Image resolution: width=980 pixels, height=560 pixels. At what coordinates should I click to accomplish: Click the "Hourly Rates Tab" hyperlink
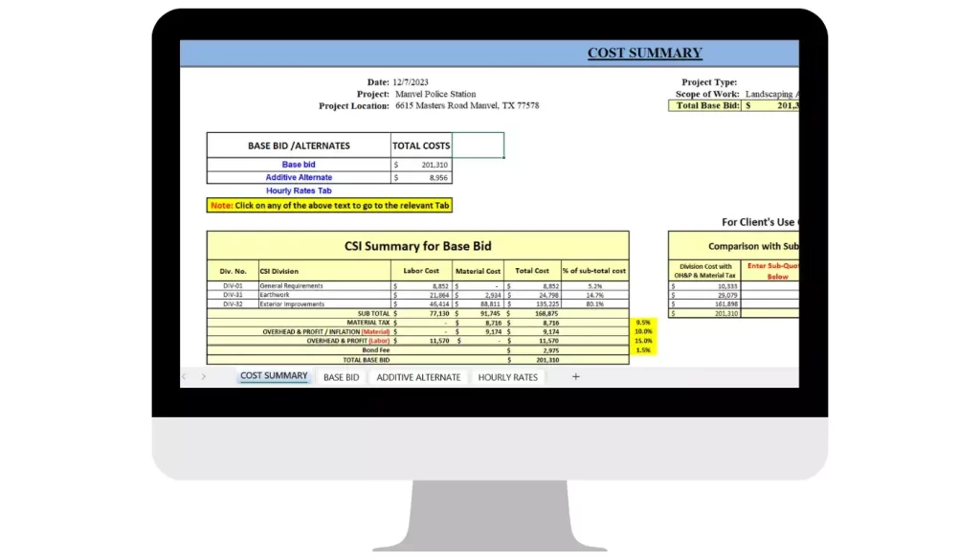click(x=298, y=190)
